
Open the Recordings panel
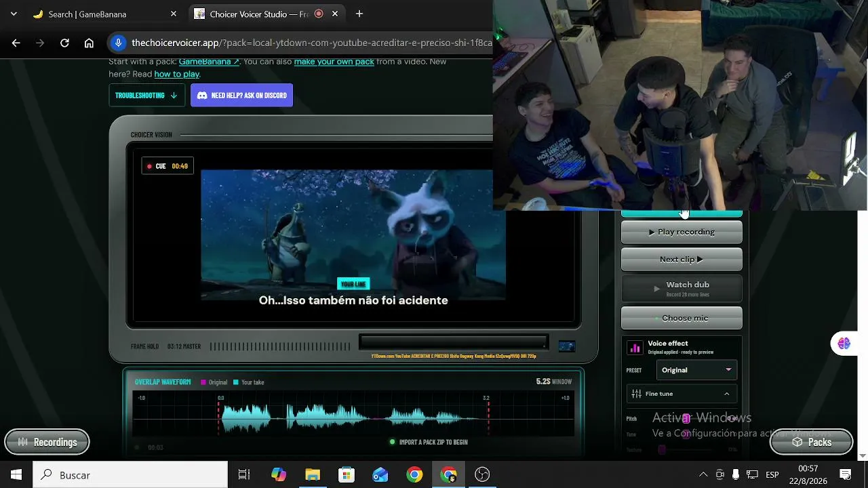[x=47, y=442]
